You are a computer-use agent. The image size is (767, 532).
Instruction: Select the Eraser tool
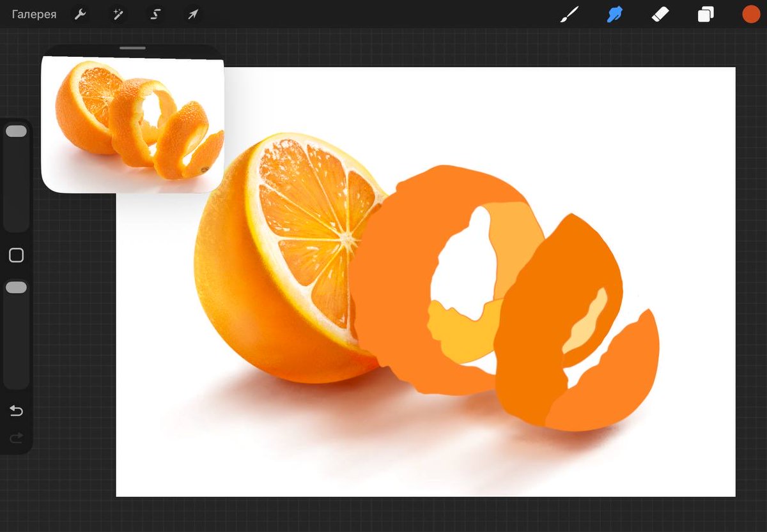pyautogui.click(x=660, y=14)
